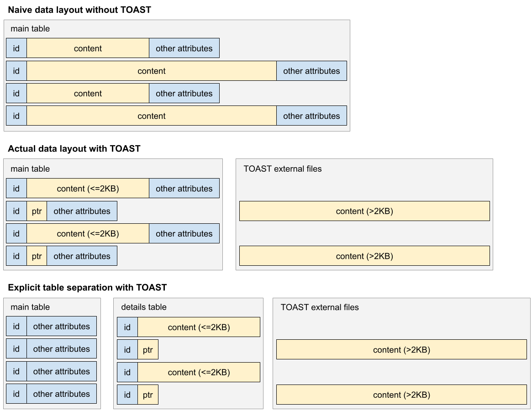Click the content cell in the naive layout's first row

pyautogui.click(x=88, y=48)
